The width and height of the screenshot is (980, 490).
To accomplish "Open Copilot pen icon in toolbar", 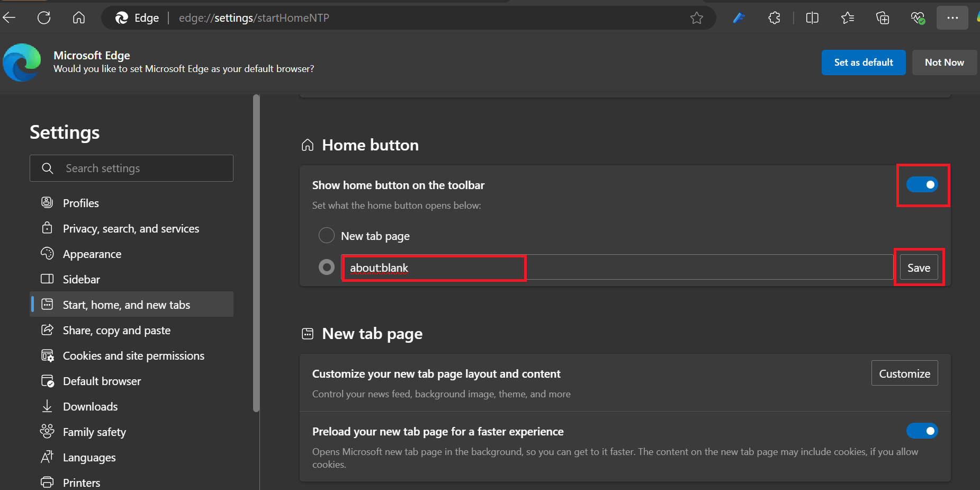I will [x=739, y=18].
